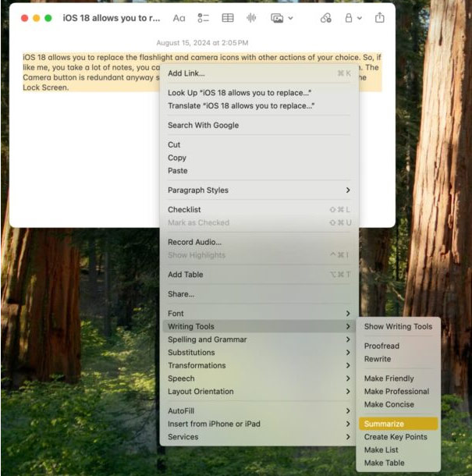The height and width of the screenshot is (476, 472).
Task: Zoom window with green button
Action: click(48, 18)
